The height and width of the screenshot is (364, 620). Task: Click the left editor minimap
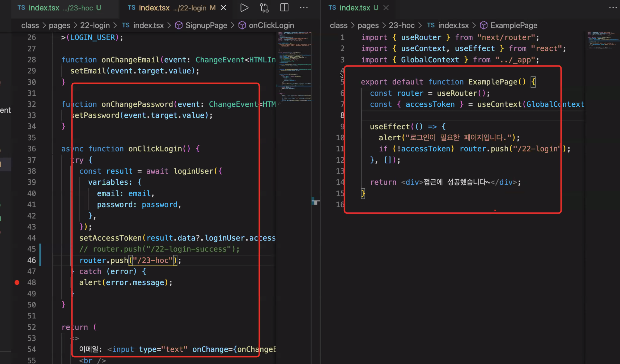pos(294,66)
